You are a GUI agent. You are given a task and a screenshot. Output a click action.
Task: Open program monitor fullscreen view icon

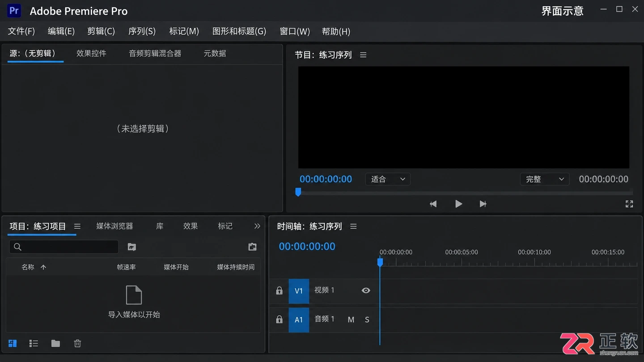point(629,204)
